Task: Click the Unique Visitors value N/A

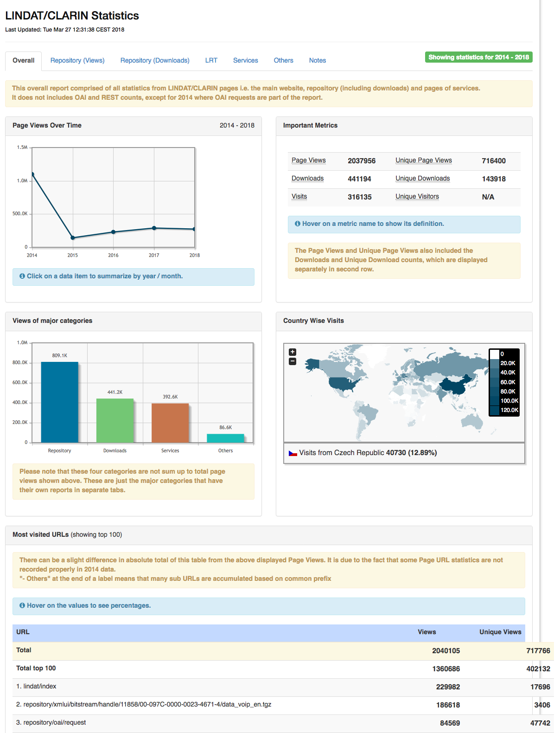Action: tap(488, 197)
